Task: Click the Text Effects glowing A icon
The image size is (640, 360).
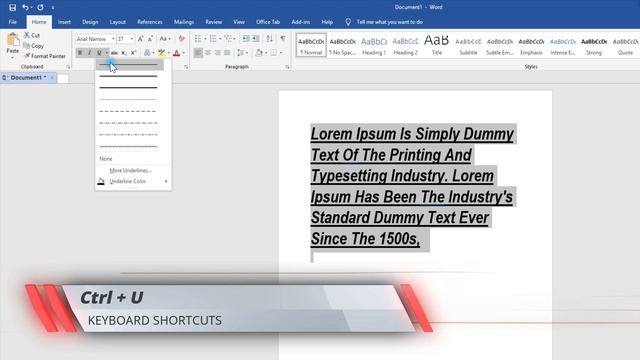Action: [x=147, y=53]
